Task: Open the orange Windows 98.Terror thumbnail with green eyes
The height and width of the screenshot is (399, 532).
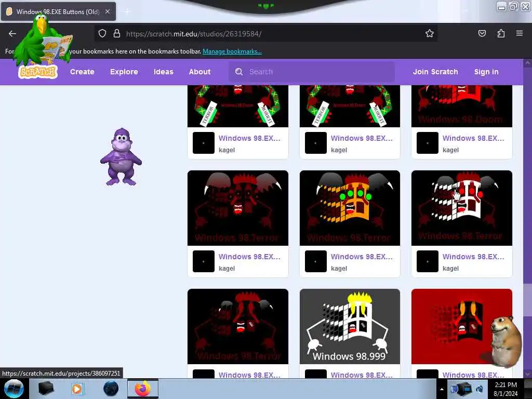Action: pyautogui.click(x=350, y=208)
